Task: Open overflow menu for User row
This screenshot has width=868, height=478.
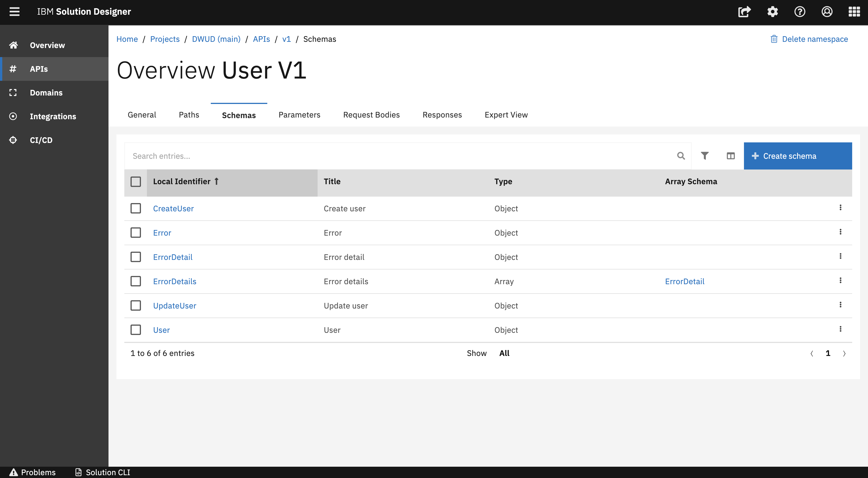Action: [x=840, y=329]
